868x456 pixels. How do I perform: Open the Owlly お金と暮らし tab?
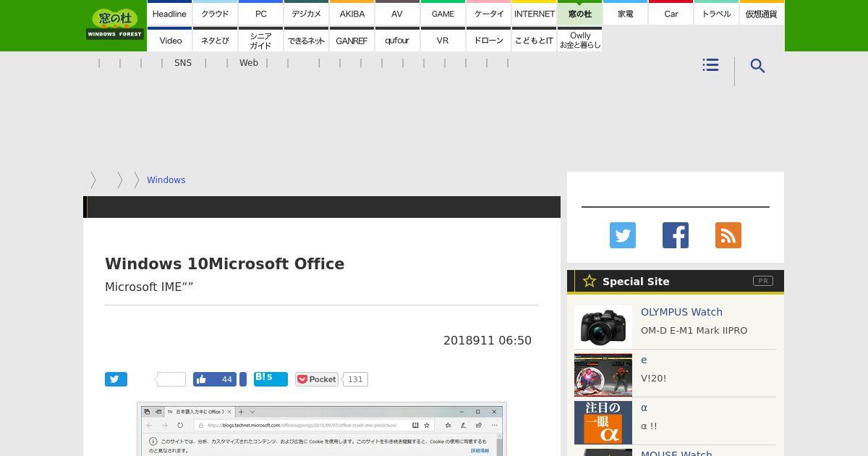[579, 40]
